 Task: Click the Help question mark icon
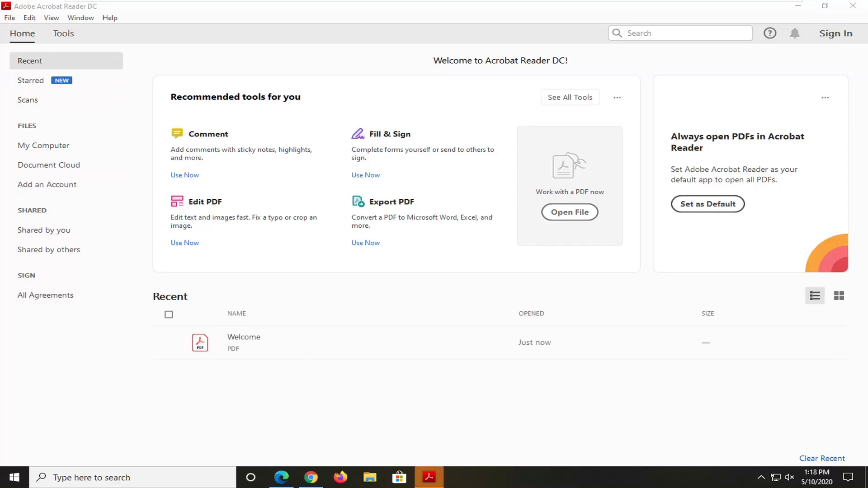click(x=770, y=33)
